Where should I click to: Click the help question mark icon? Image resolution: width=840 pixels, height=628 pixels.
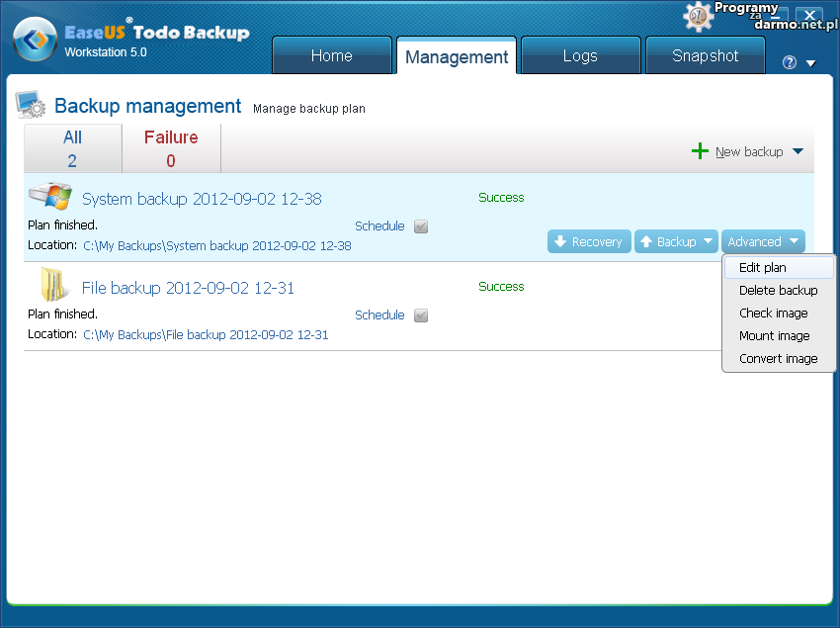coord(789,62)
